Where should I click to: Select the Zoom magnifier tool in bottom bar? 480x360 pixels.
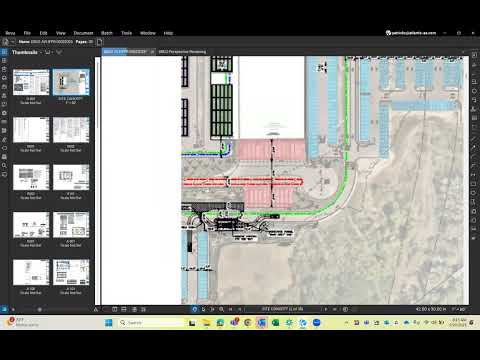tap(221, 309)
